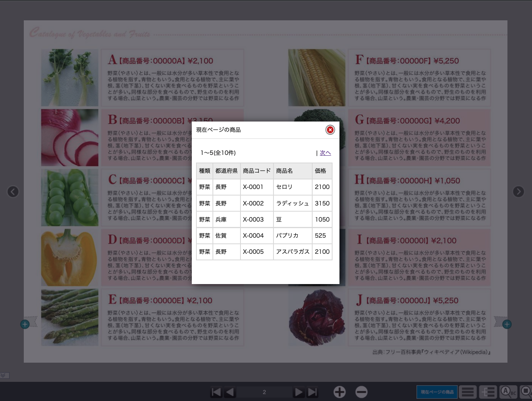The height and width of the screenshot is (401, 532).
Task: Click the 価格 column header
Action: tap(321, 171)
